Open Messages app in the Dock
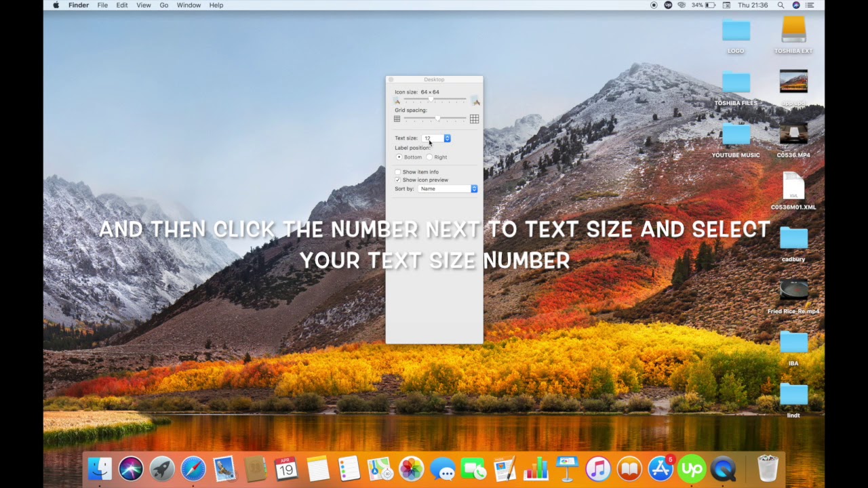 tap(442, 469)
